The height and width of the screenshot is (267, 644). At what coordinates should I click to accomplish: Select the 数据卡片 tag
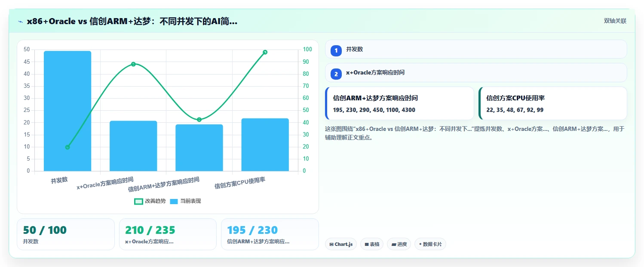(430, 244)
